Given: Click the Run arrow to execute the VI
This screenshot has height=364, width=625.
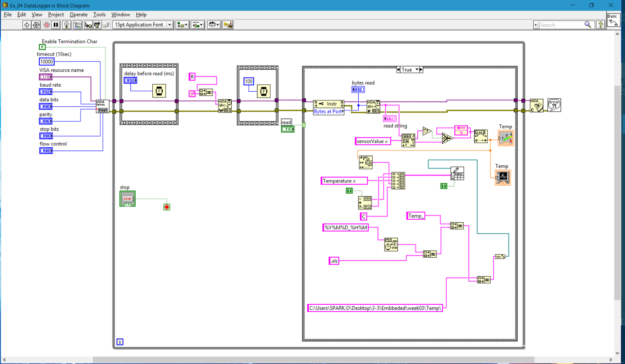Looking at the screenshot, I should coord(27,25).
